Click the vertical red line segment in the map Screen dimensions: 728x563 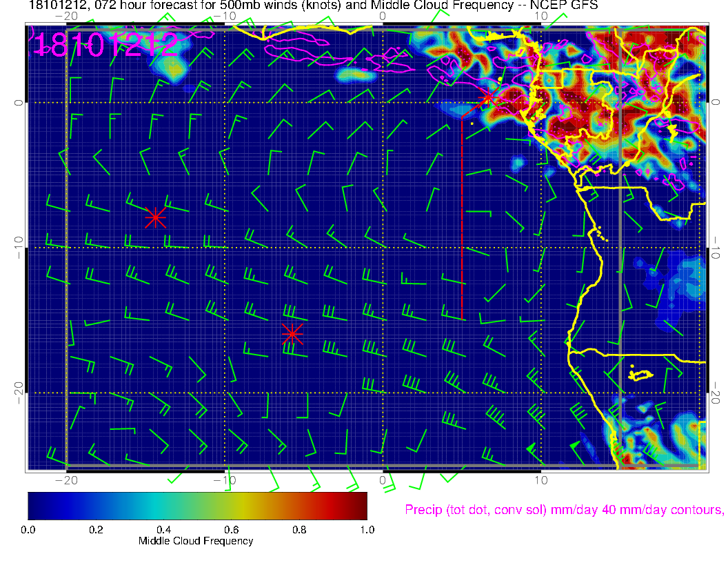coord(462,218)
